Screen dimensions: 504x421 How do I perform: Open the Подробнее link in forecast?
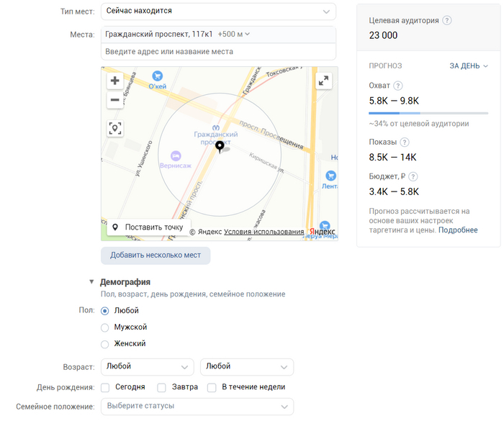(458, 230)
